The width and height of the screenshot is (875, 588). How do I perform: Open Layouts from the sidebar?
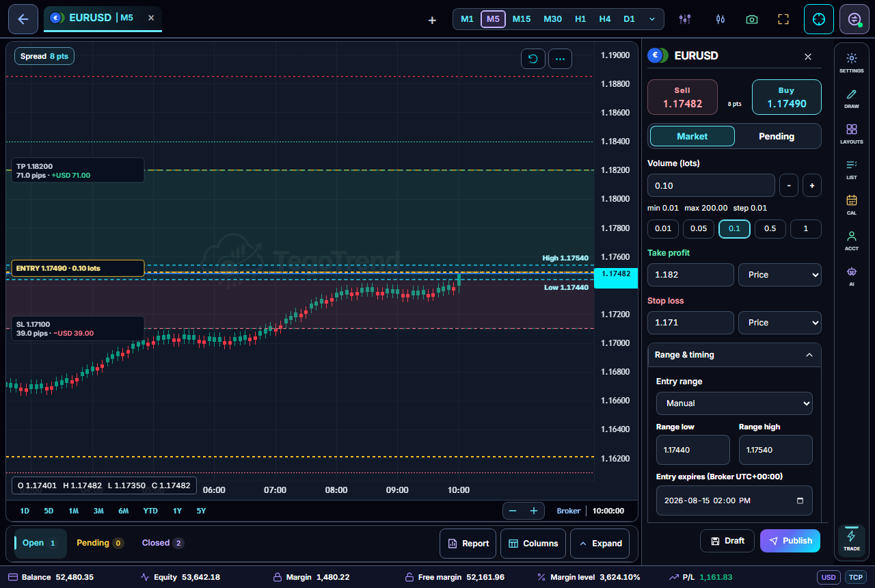[x=852, y=133]
